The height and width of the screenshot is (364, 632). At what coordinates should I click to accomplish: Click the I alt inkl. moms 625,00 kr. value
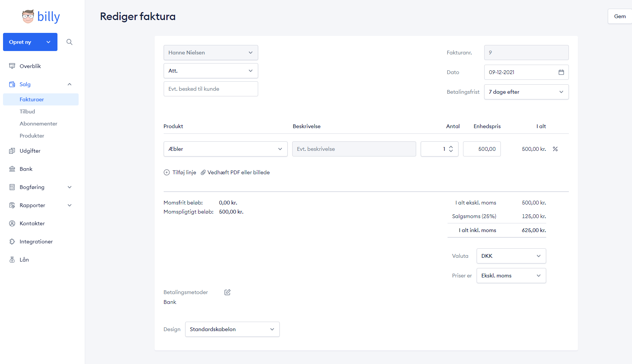coord(534,230)
